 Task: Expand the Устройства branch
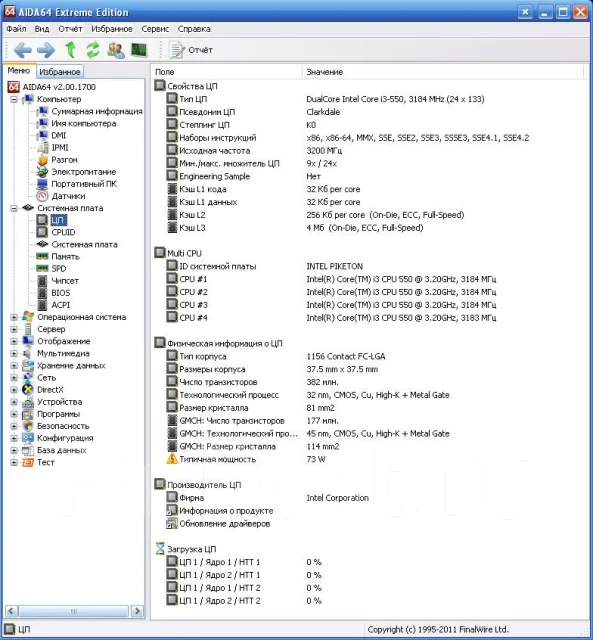click(14, 402)
